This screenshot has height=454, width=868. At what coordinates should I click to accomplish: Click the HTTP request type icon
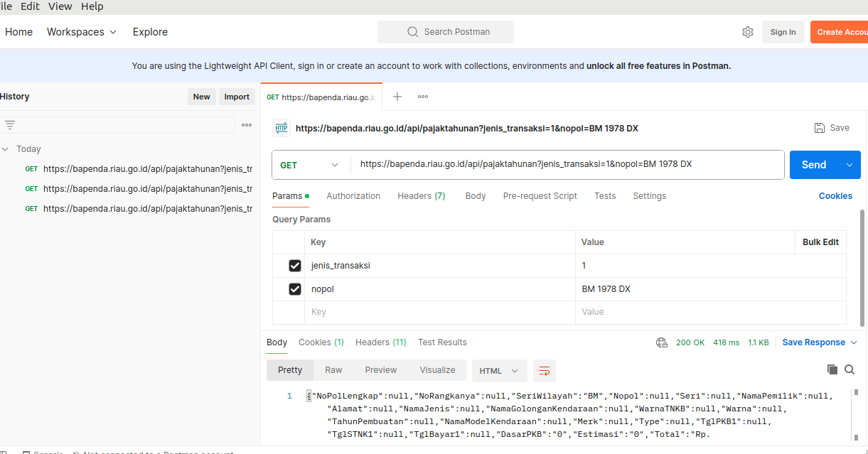tap(282, 128)
